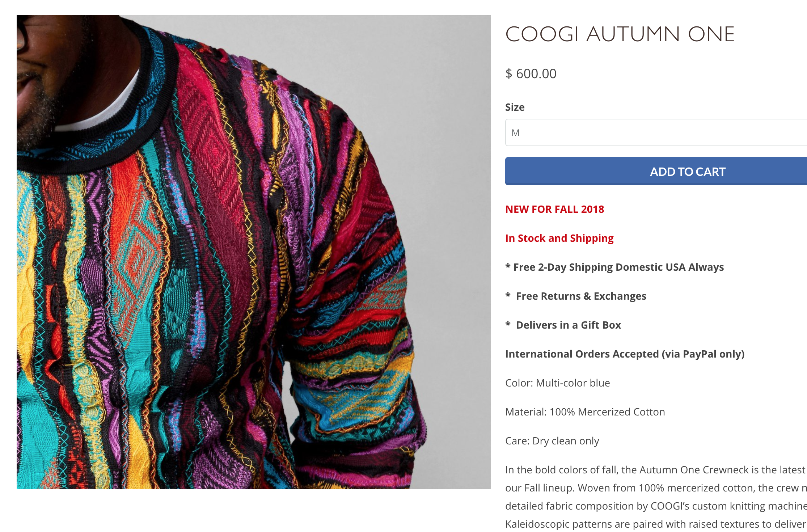807x532 pixels.
Task: Click the Size field label
Action: [515, 107]
